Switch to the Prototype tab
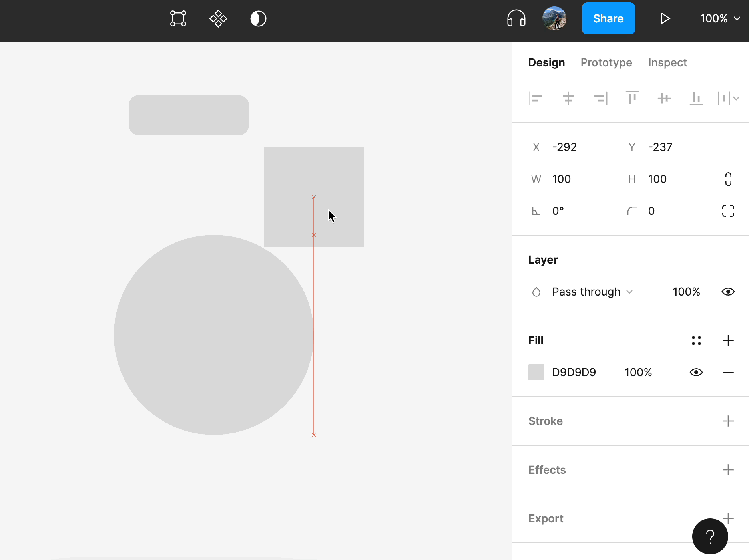Image resolution: width=749 pixels, height=560 pixels. pos(606,62)
